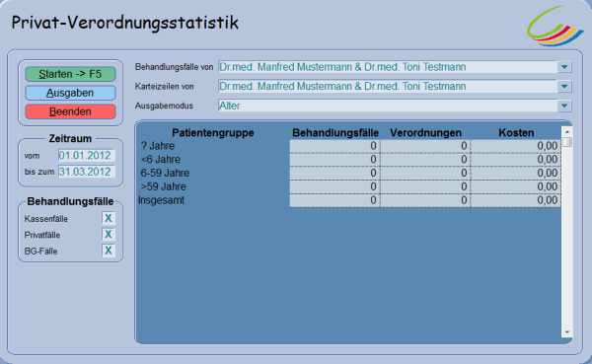The height and width of the screenshot is (364, 592).
Task: Open the Karteizeilen von dropdown arrow
Action: tap(564, 87)
